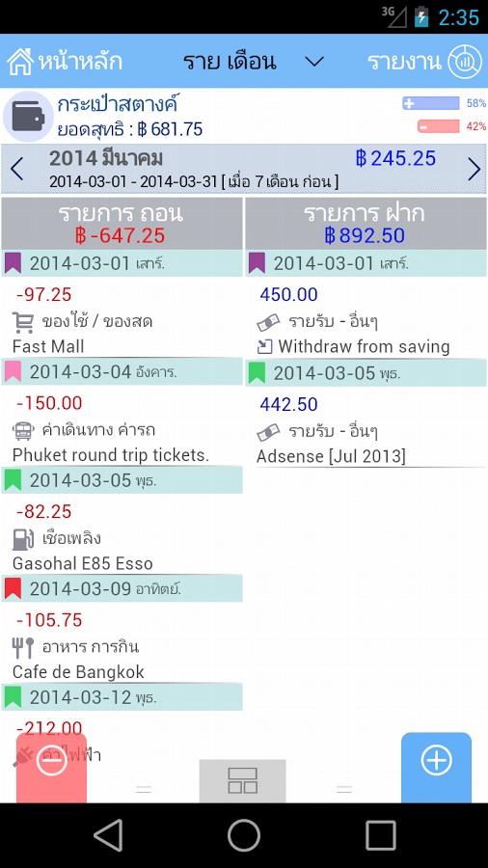Tap the fuel pump category icon
This screenshot has width=488, height=868.
(23, 538)
